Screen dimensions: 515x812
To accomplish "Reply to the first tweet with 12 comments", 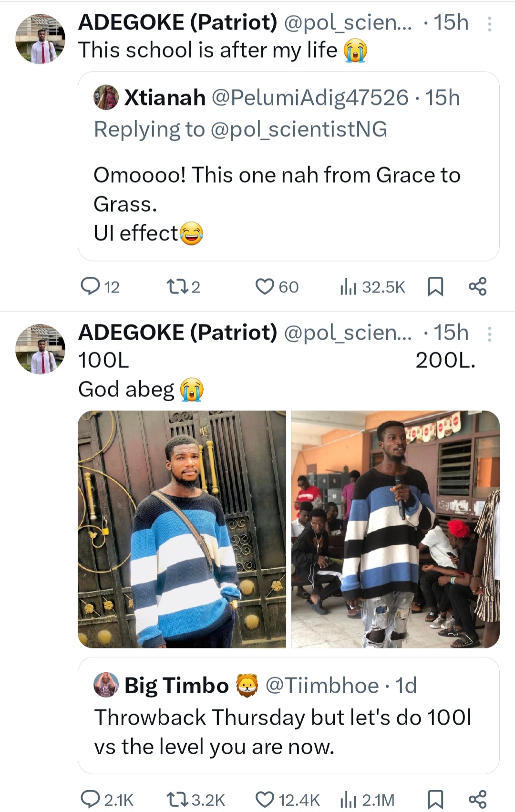I will [90, 286].
